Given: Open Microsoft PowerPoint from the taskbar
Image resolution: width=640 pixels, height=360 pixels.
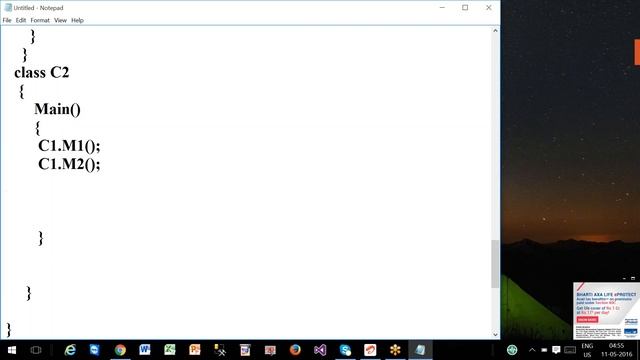Looking at the screenshot, I should pyautogui.click(x=195, y=350).
